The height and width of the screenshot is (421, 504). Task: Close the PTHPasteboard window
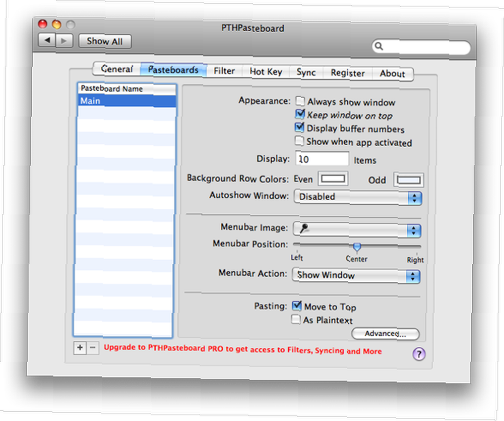pos(42,24)
